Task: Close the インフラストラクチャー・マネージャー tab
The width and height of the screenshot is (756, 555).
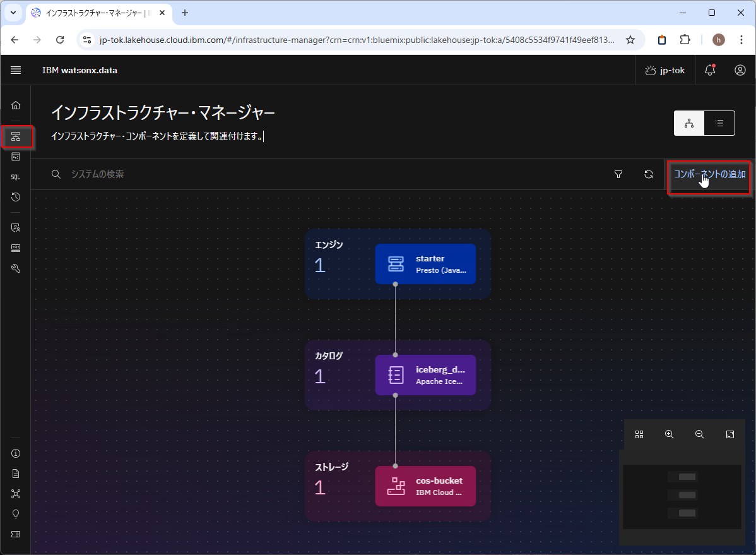Action: 162,13
